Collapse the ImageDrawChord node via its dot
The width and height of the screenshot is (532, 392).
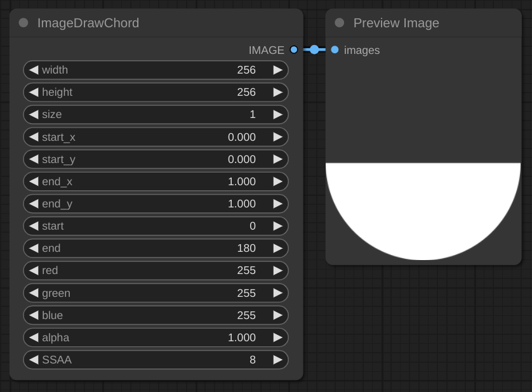point(23,23)
